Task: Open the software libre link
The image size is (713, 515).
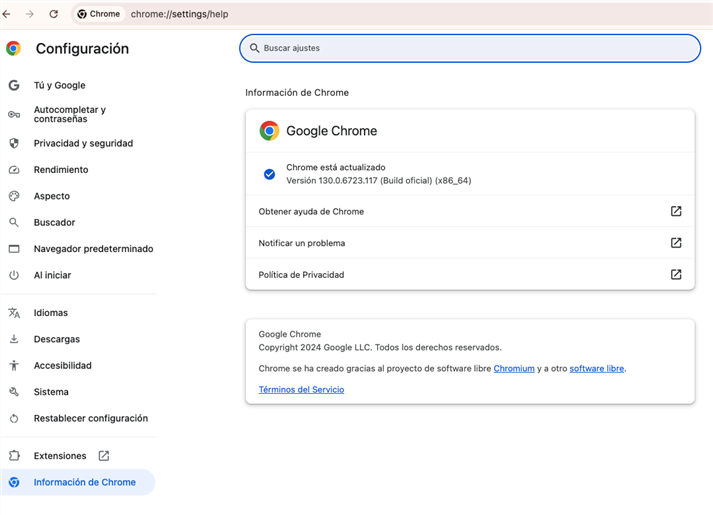Action: pyautogui.click(x=596, y=368)
